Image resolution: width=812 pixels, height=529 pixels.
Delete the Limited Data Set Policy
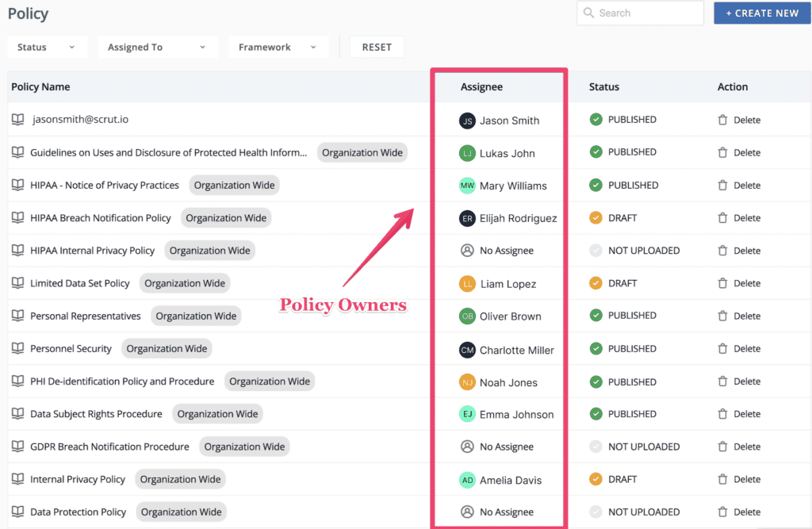pos(739,283)
